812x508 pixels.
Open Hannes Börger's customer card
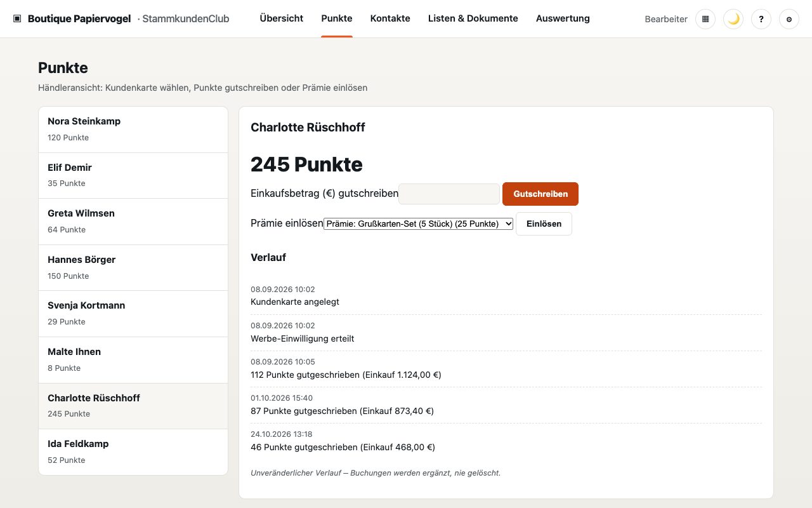133,268
